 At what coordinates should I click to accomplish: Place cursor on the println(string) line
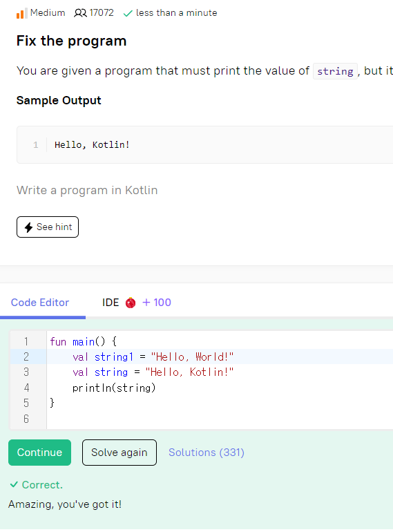tap(114, 388)
